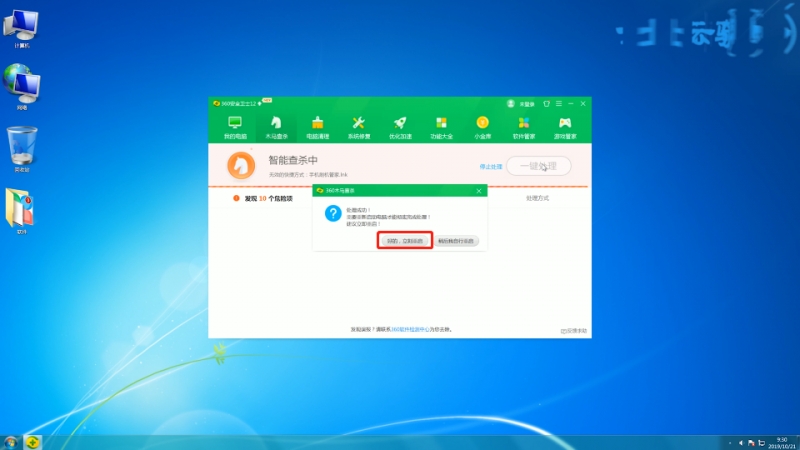Open the main hamburger menu icon

pos(559,104)
